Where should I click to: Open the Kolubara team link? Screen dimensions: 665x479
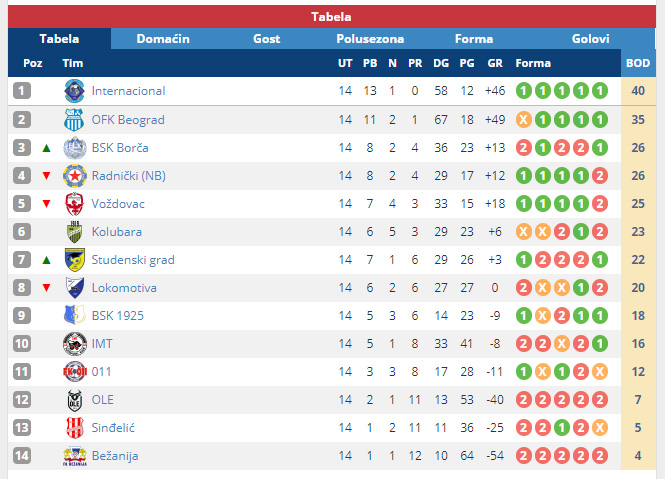point(117,232)
